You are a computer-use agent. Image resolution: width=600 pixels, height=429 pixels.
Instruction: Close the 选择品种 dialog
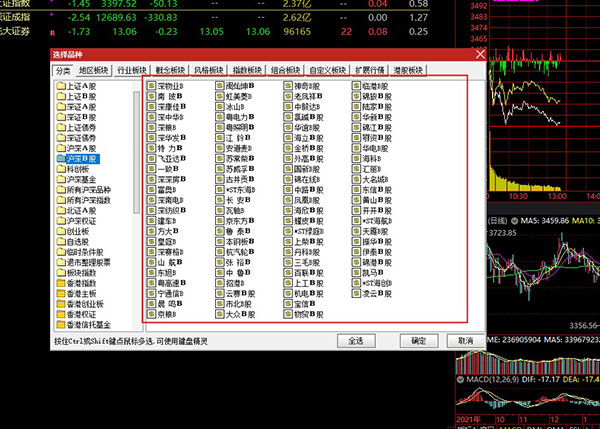[480, 54]
